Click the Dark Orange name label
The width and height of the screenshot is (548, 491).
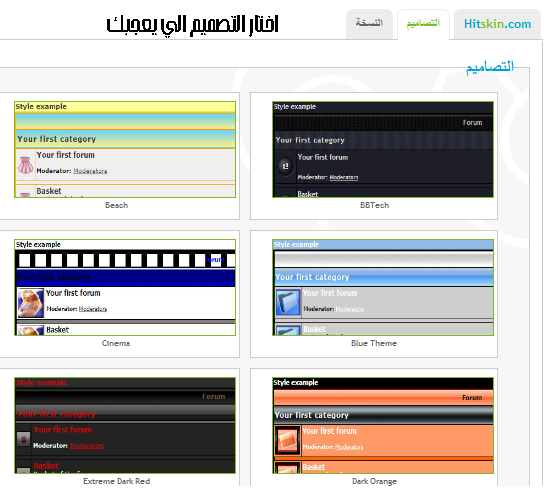pos(374,482)
